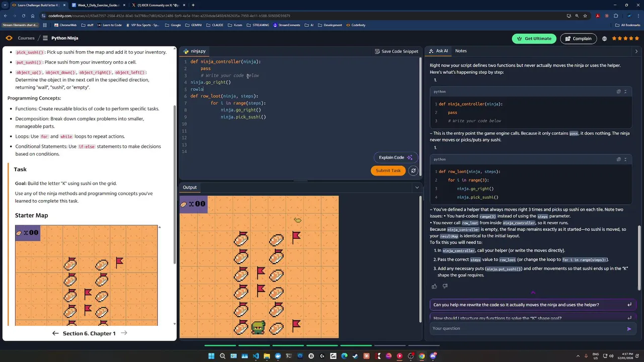
Task: Open Windows Start menu
Action: click(x=211, y=356)
